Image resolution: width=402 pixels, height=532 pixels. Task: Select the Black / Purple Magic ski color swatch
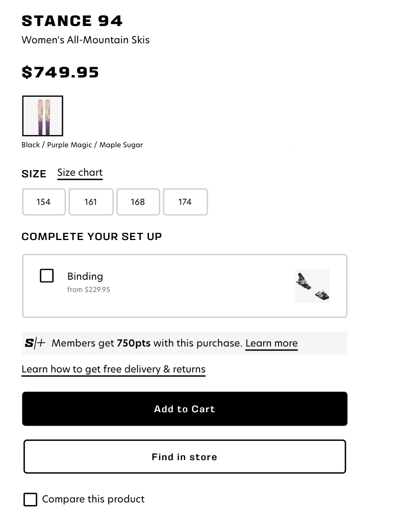point(42,116)
